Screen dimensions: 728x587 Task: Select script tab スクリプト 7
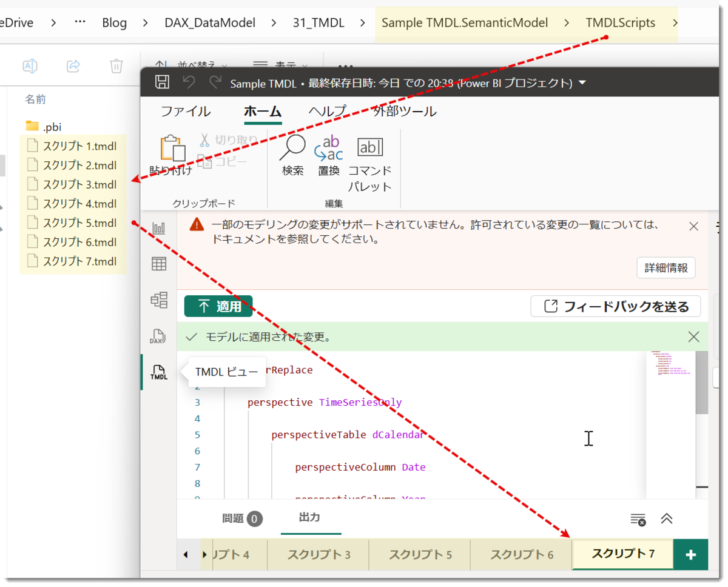pyautogui.click(x=623, y=554)
